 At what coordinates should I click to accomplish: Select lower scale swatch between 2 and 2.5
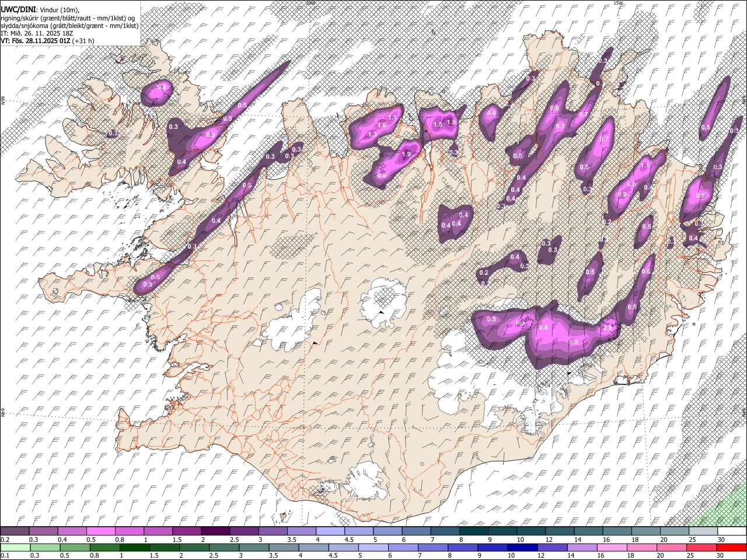click(195, 548)
